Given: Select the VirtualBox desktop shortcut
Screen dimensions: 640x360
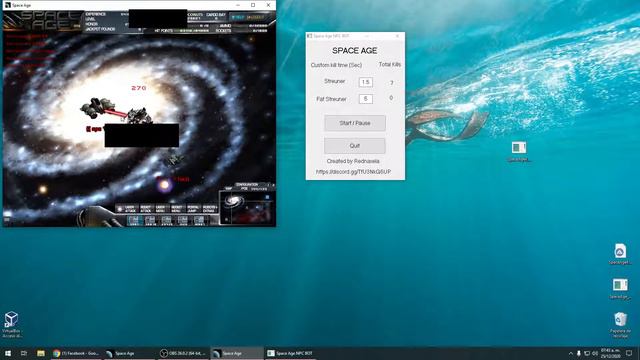Looking at the screenshot, I should (x=11, y=324).
